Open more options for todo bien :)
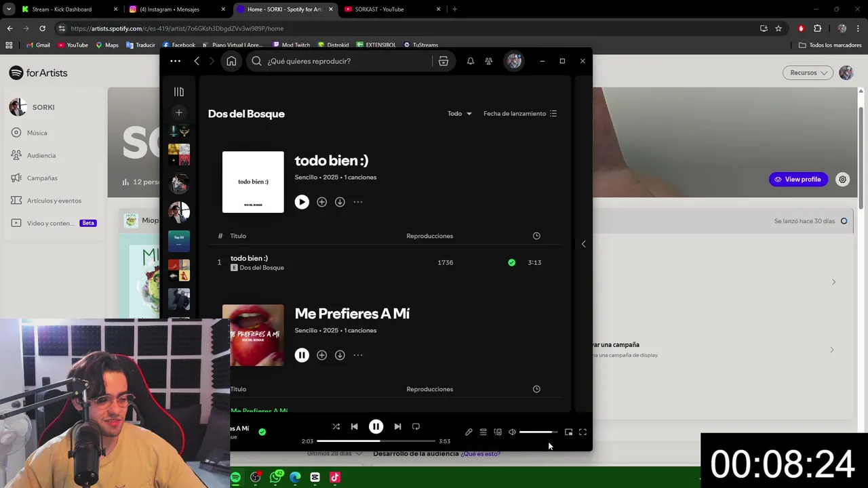The height and width of the screenshot is (488, 868). 358,202
